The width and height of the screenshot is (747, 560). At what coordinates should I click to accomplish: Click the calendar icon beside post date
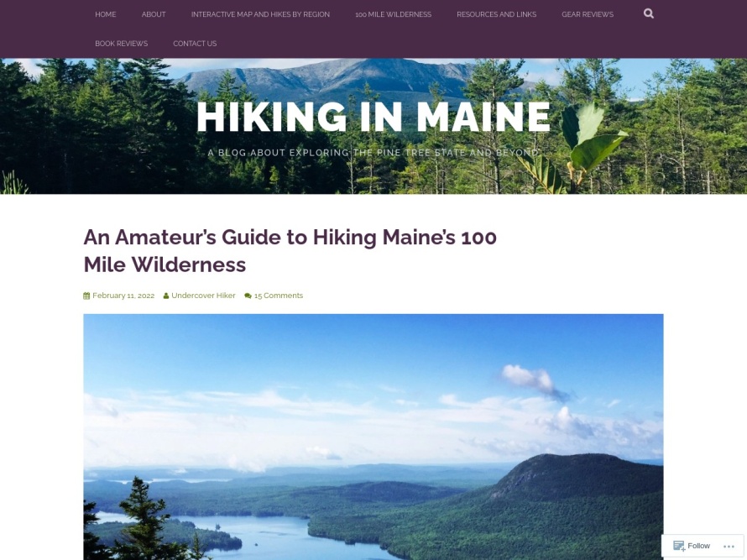(86, 296)
